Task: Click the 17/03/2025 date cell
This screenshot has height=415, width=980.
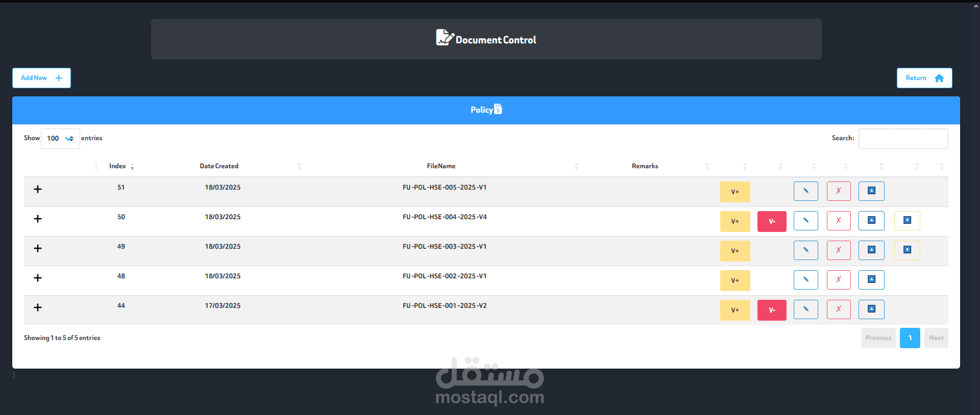Action: [223, 306]
